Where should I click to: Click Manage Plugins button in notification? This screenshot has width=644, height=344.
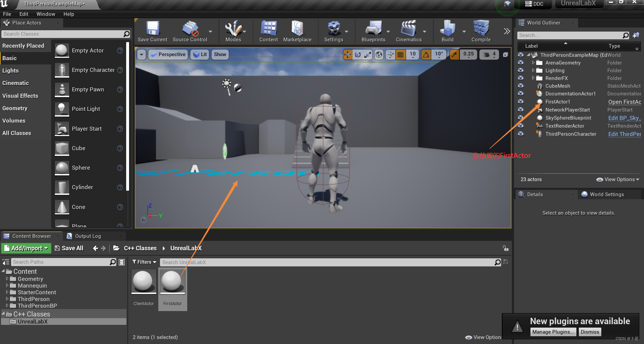[553, 332]
